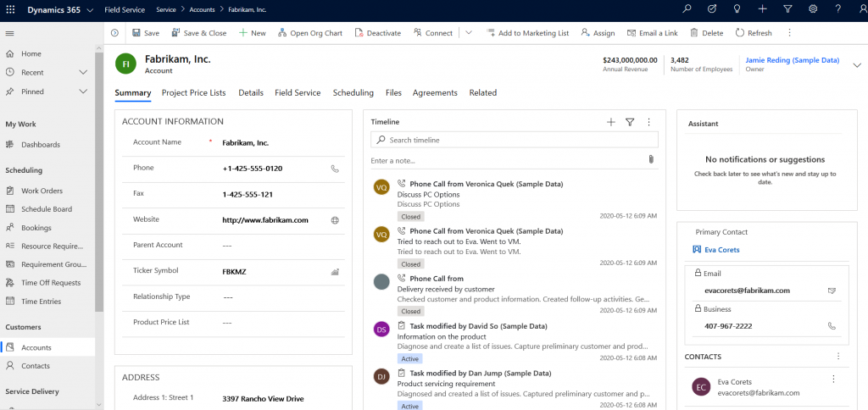Click the lightbulb assistant icon
Image resolution: width=868 pixels, height=410 pixels.
pos(737,8)
